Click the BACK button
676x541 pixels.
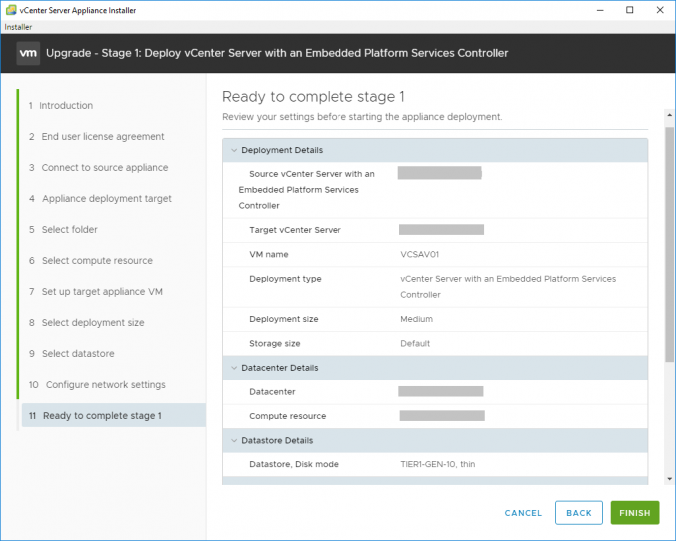[579, 513]
